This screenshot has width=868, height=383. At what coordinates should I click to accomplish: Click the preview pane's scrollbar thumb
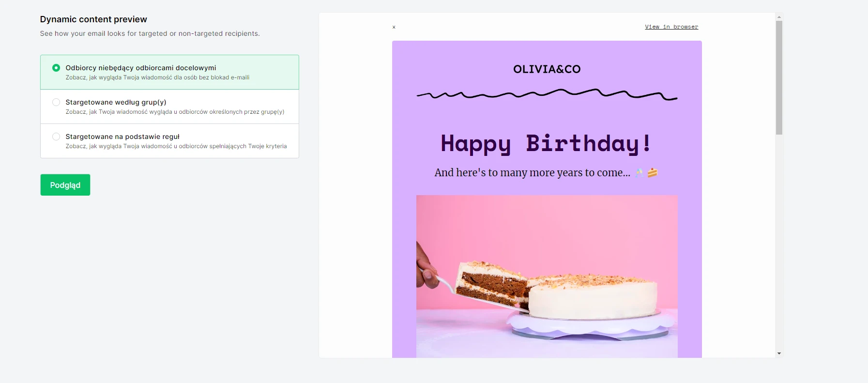[x=779, y=77]
